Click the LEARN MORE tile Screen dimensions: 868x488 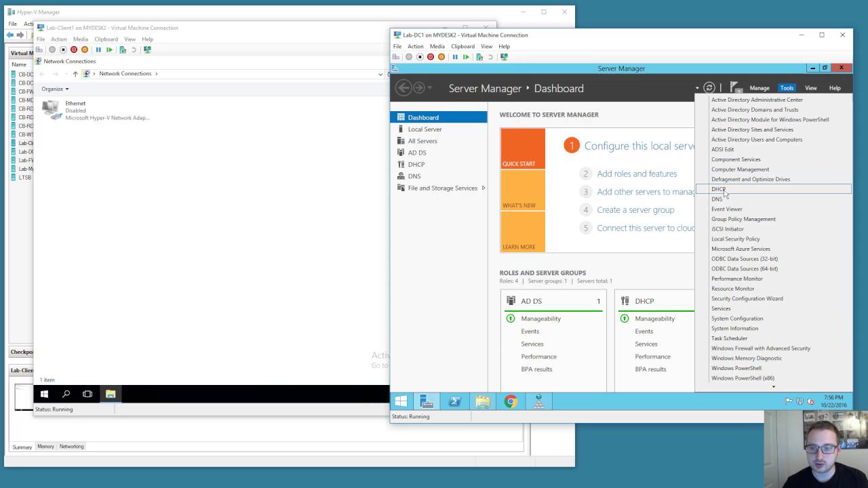523,232
